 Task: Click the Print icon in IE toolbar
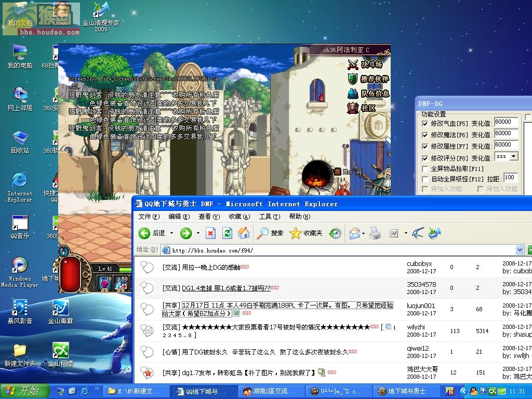click(x=375, y=233)
